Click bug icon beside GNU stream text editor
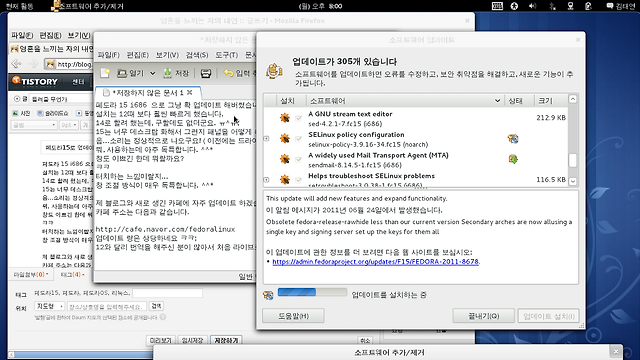This screenshot has width=640, height=360. tap(284, 118)
